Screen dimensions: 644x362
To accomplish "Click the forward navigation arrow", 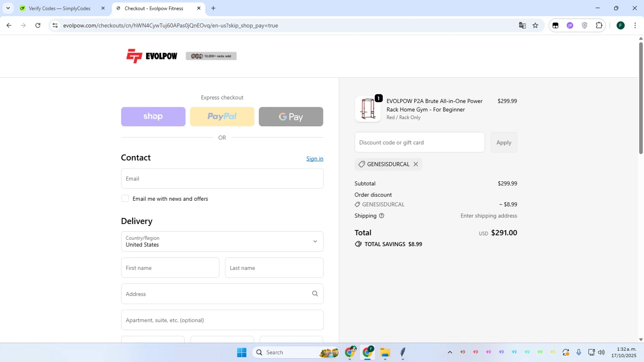I will tap(23, 25).
